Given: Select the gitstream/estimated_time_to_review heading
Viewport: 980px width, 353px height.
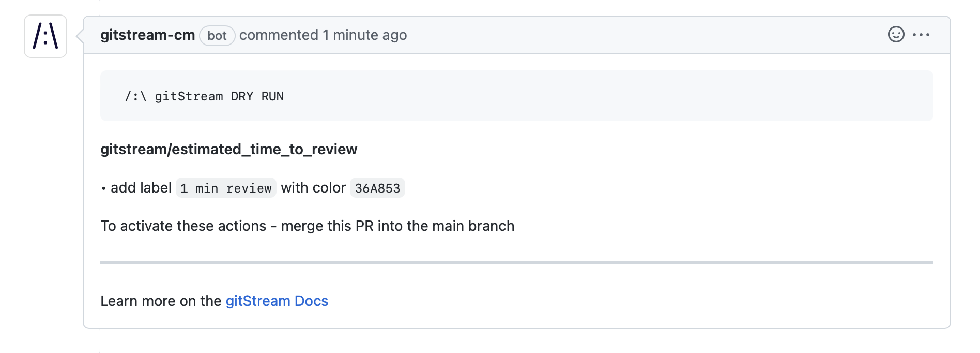Looking at the screenshot, I should [x=228, y=149].
